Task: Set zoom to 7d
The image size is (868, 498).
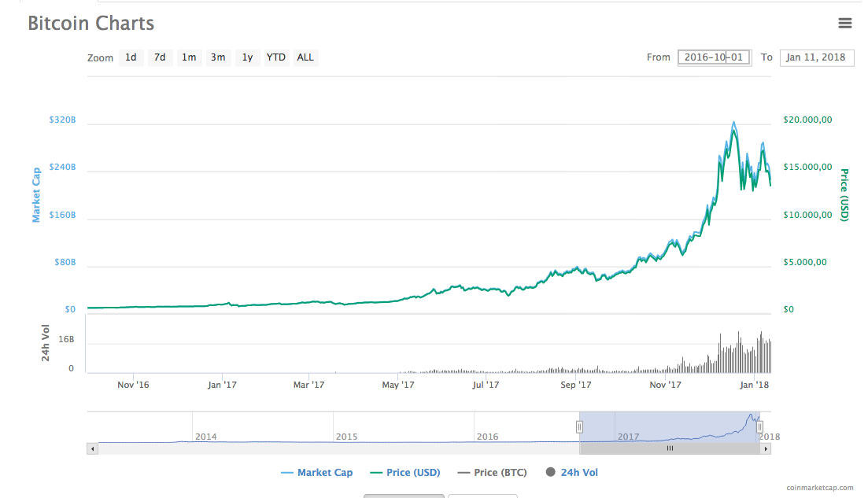Action: (160, 57)
